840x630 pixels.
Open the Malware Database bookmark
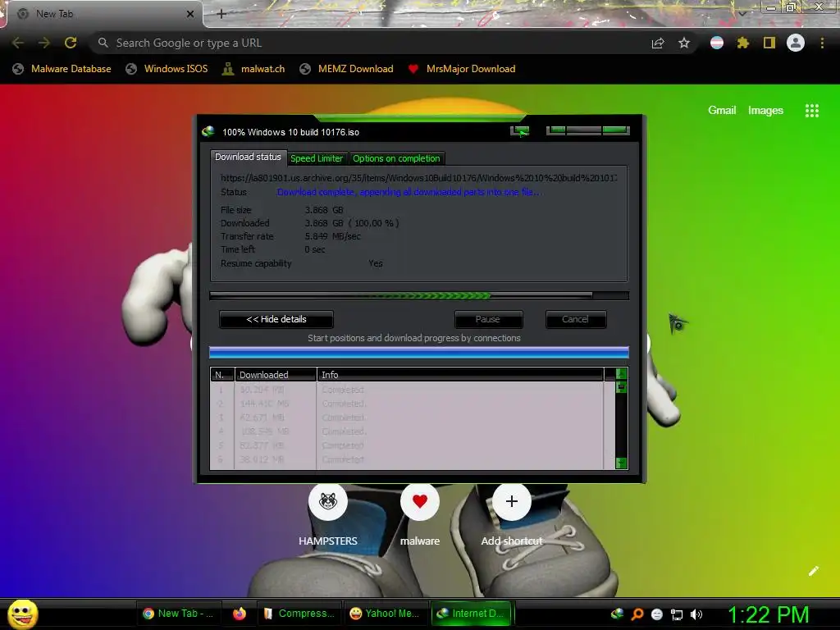62,69
